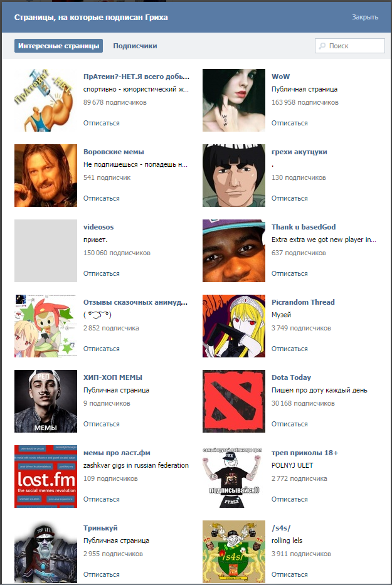The width and height of the screenshot is (392, 585).
Task: Click the search magnifier icon
Action: click(321, 46)
